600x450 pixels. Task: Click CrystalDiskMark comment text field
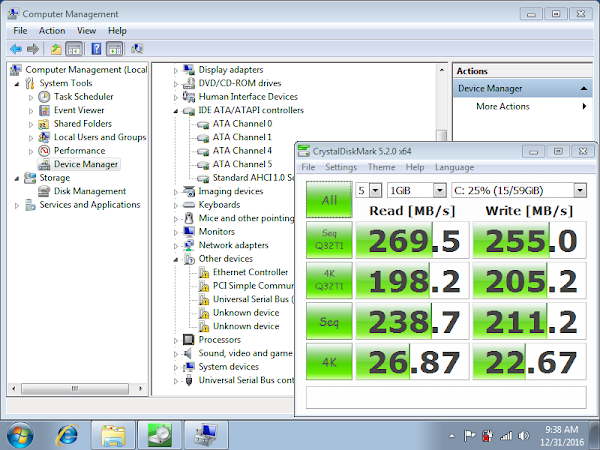click(446, 398)
